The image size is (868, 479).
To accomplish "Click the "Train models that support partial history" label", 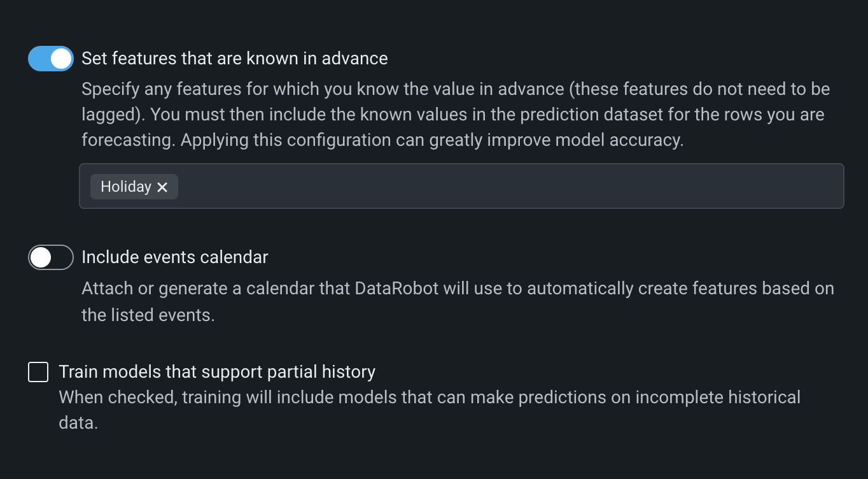I will (x=217, y=372).
